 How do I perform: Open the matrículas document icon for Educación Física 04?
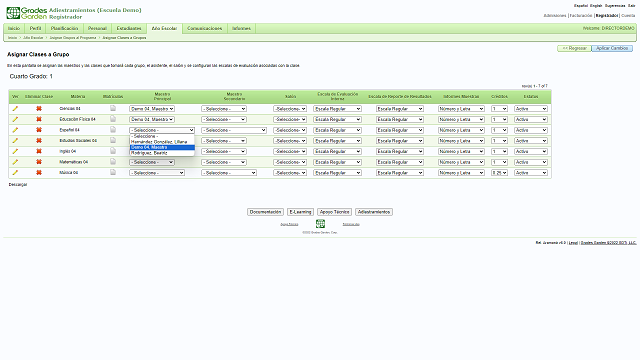[x=113, y=119]
